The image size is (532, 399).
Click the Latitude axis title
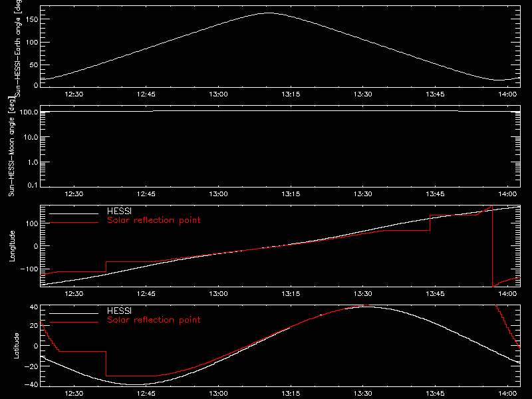click(x=16, y=346)
